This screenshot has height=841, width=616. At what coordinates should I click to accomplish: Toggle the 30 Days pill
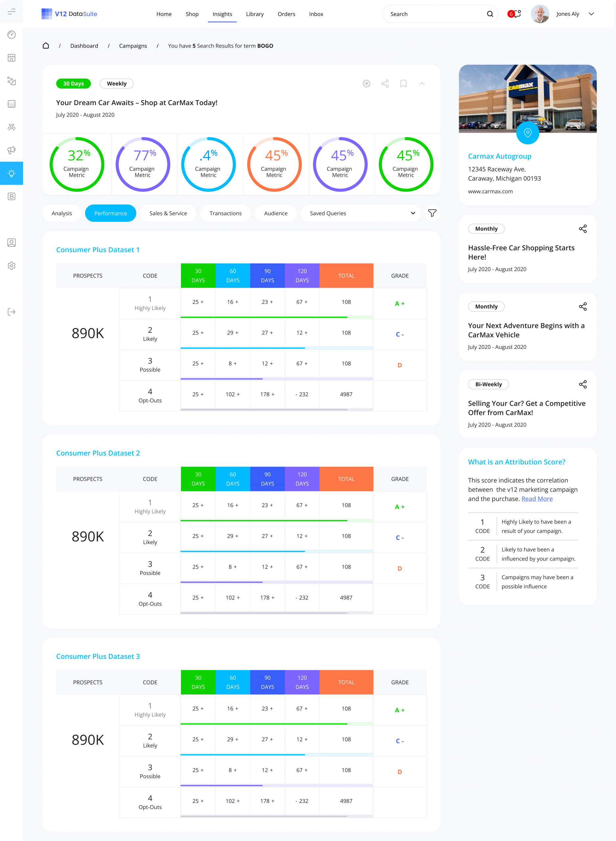(74, 83)
